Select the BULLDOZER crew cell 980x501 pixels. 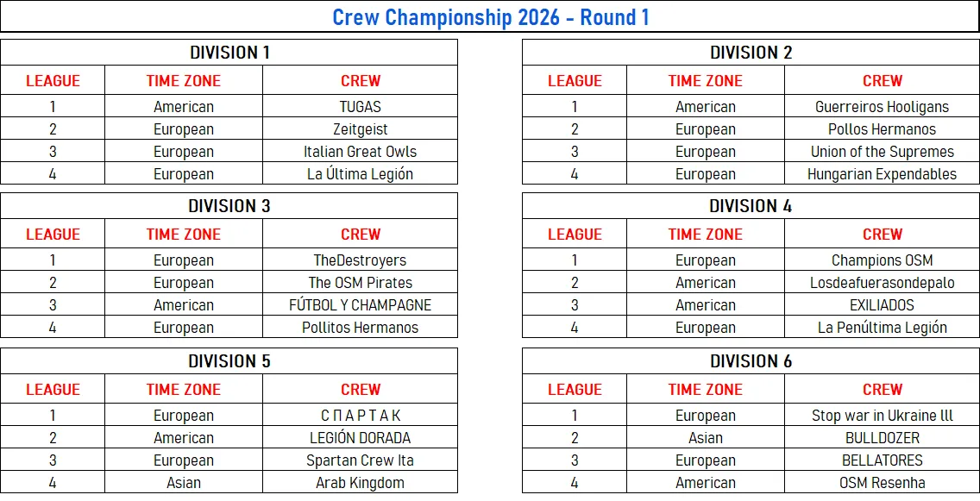click(882, 438)
